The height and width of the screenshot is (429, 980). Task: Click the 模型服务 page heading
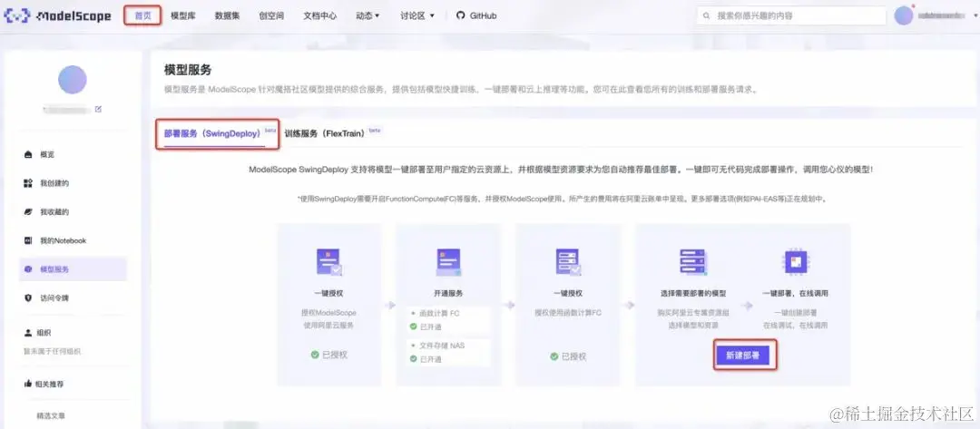(x=188, y=70)
